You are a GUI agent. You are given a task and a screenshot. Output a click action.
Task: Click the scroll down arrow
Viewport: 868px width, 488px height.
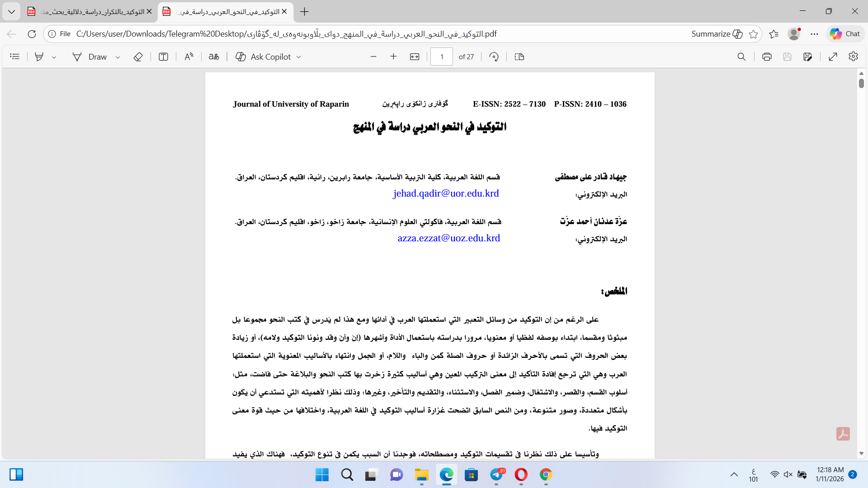pos(861,453)
